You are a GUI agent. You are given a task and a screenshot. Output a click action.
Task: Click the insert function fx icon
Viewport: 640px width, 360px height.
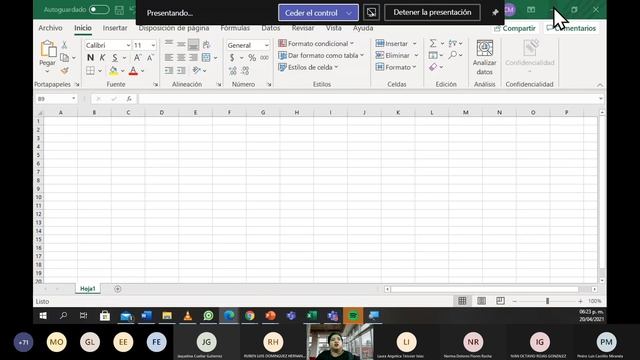[129, 99]
